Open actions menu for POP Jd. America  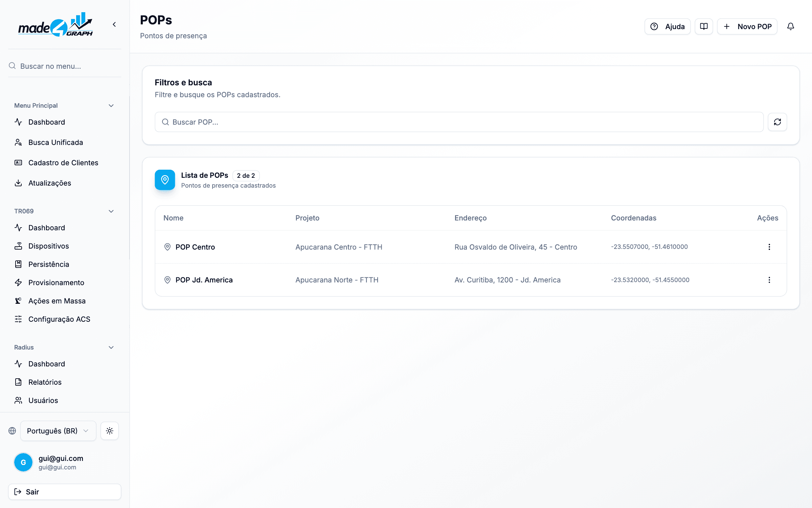pos(769,280)
